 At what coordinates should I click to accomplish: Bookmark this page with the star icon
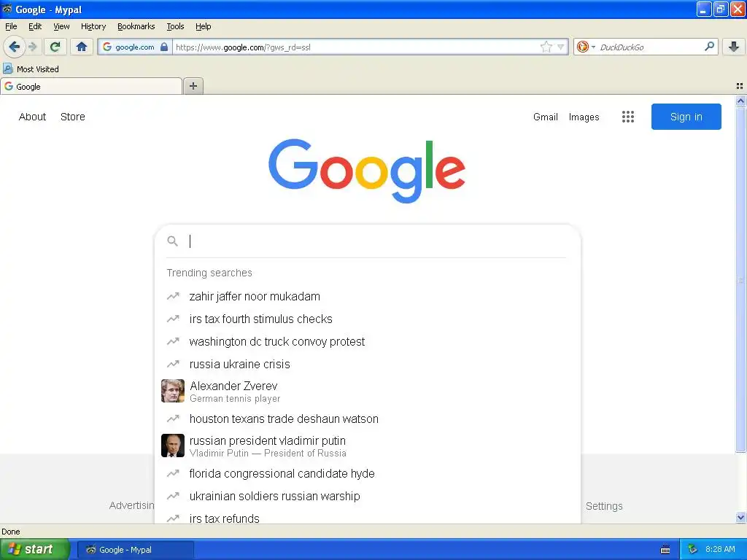tap(546, 47)
